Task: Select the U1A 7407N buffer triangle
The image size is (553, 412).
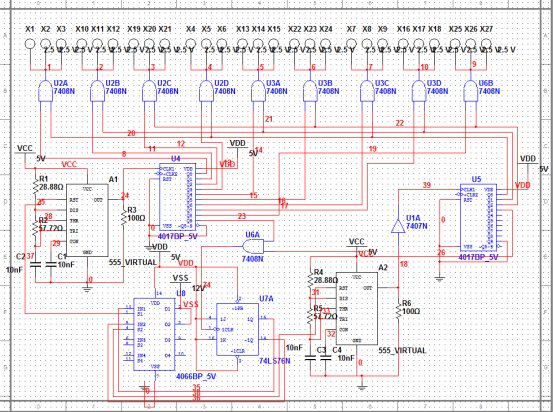Action: pyautogui.click(x=398, y=226)
